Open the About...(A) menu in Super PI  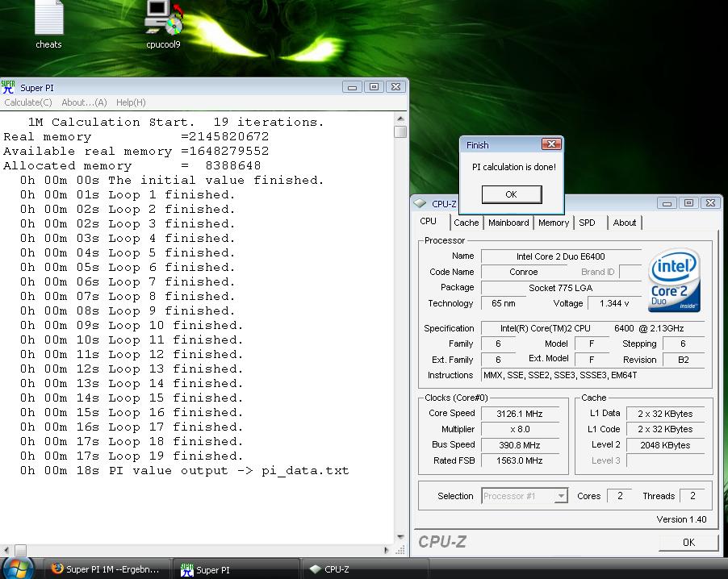coord(84,102)
